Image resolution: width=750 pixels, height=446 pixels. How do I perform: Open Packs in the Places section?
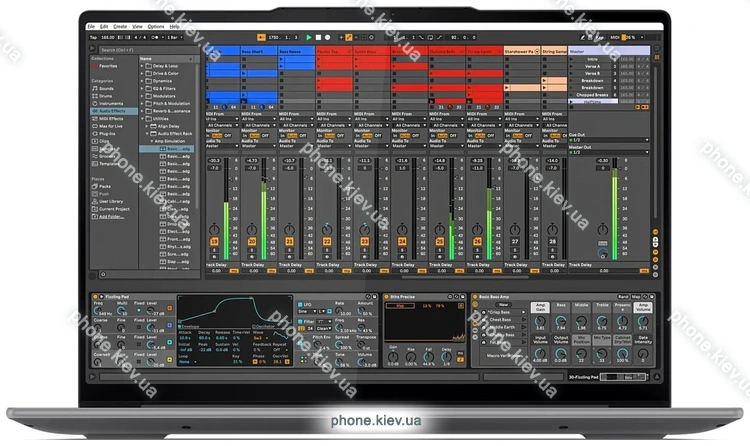(105, 186)
